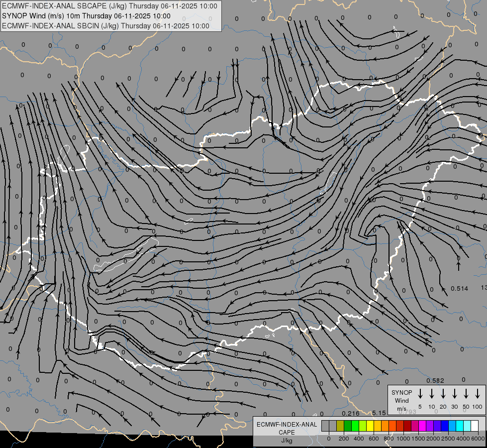Click the 0.514 value on the map

(x=459, y=289)
